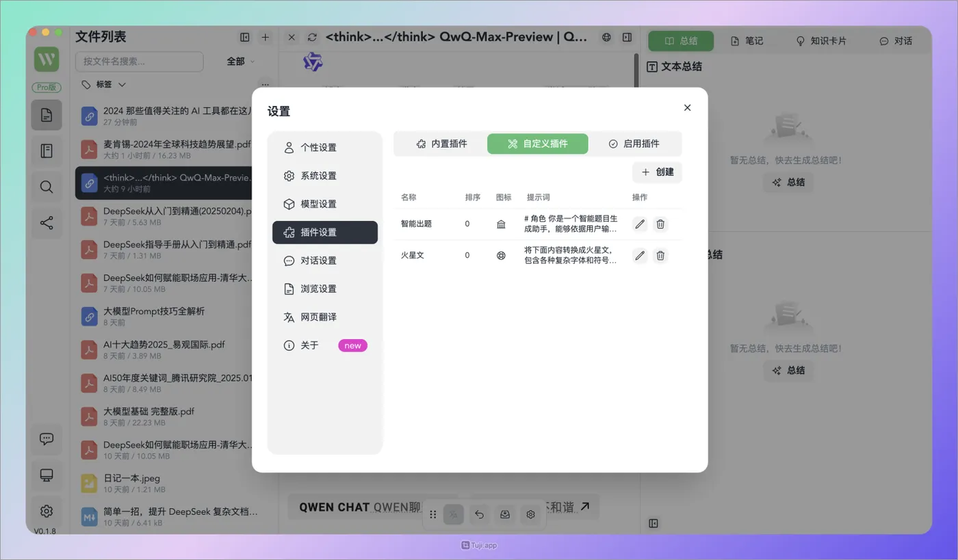The width and height of the screenshot is (958, 560).
Task: Click the 按文件名搜索 search field
Action: [139, 62]
